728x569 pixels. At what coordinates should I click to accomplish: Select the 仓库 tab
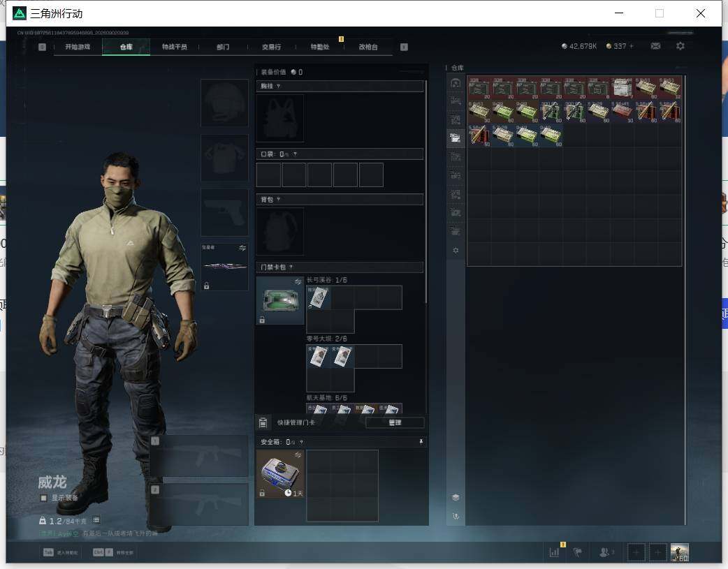(x=126, y=47)
